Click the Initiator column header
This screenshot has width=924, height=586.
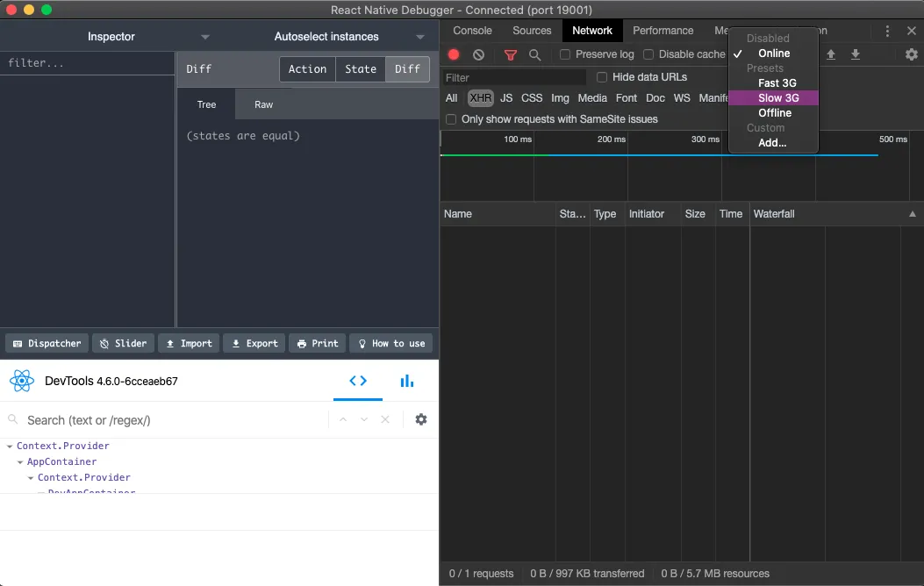[x=653, y=214]
